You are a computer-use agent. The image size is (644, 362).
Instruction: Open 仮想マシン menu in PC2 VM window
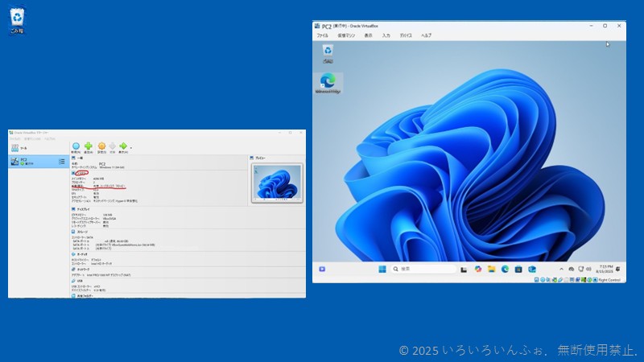click(346, 35)
